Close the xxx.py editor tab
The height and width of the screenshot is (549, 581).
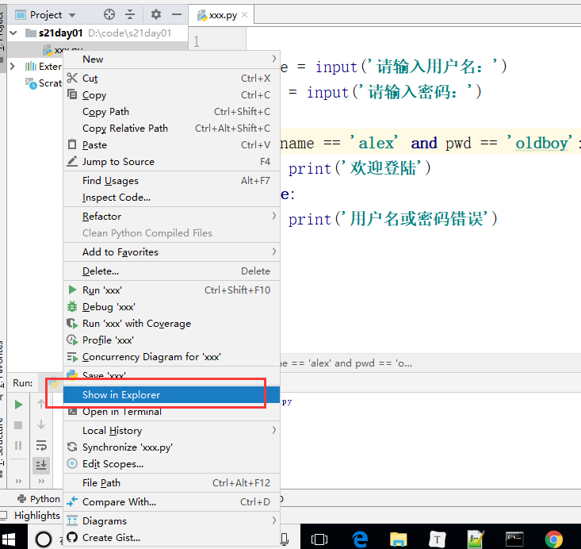tap(245, 15)
